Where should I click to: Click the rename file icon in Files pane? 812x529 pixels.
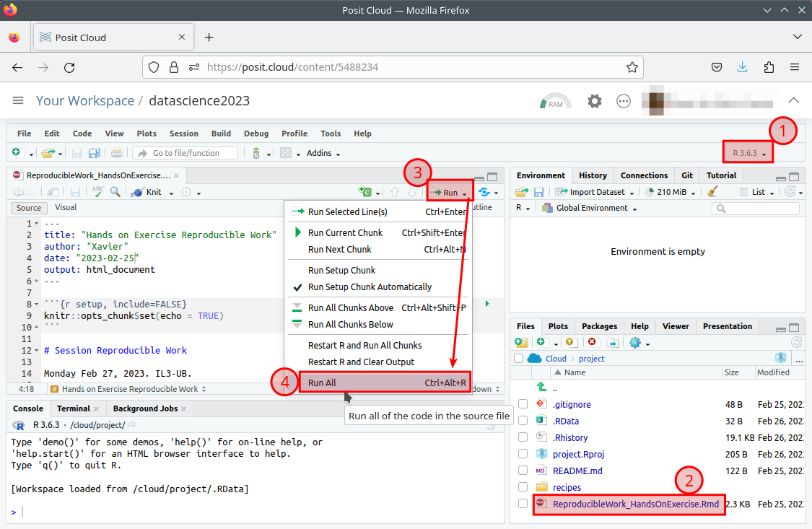click(613, 342)
